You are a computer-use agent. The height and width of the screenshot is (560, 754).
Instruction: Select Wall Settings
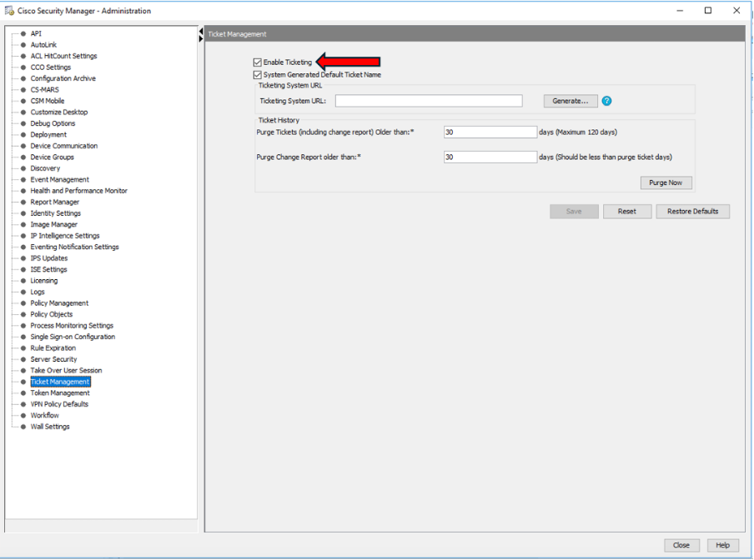click(50, 427)
